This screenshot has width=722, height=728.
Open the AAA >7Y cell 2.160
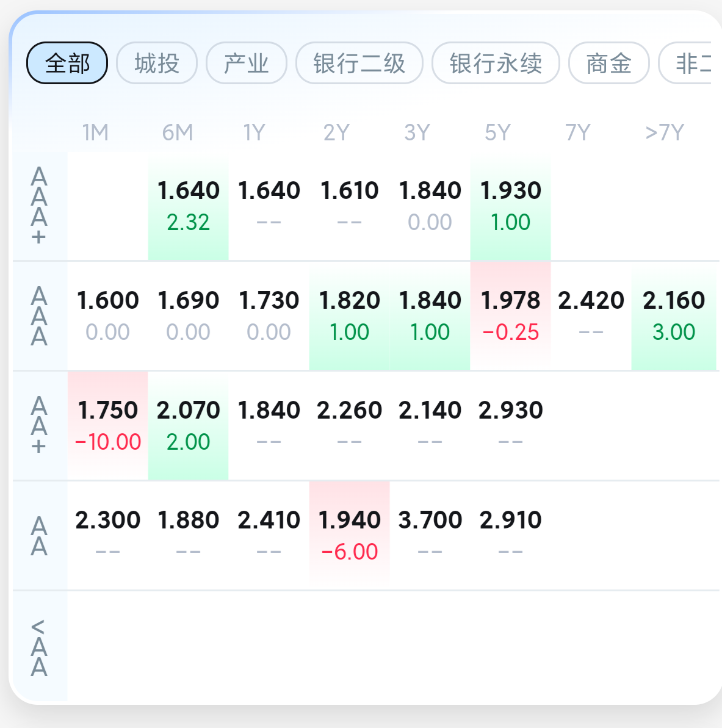(673, 315)
